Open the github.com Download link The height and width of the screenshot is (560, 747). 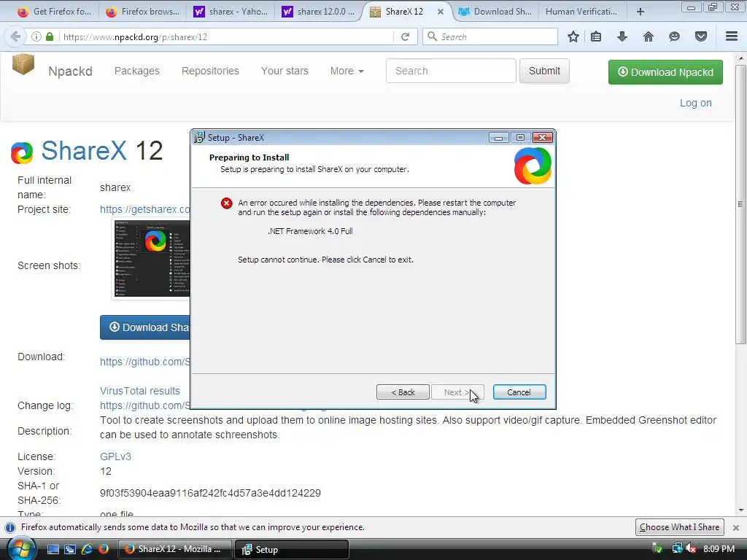[x=145, y=362]
